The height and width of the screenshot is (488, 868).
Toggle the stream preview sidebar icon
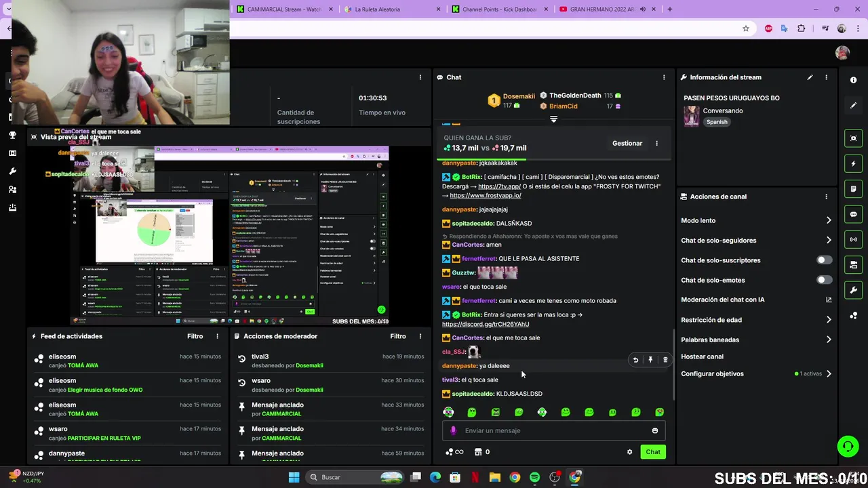(853, 138)
